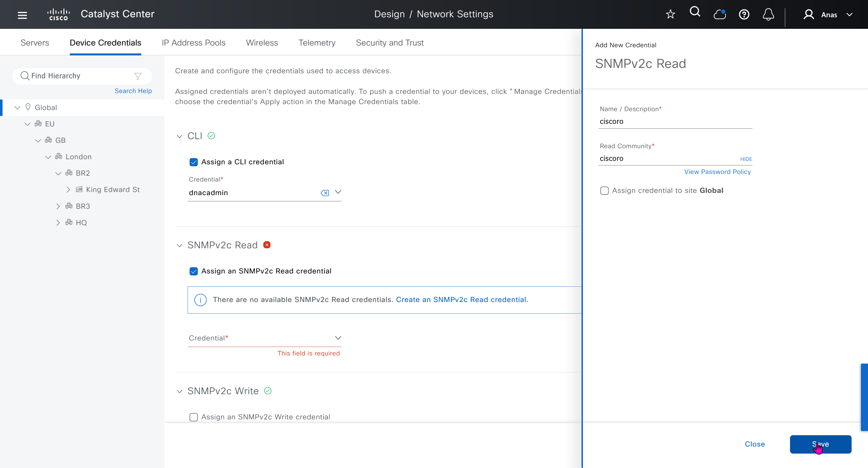Screen dimensions: 868x468
Task: Open the global search magnifier
Action: coord(695,12)
